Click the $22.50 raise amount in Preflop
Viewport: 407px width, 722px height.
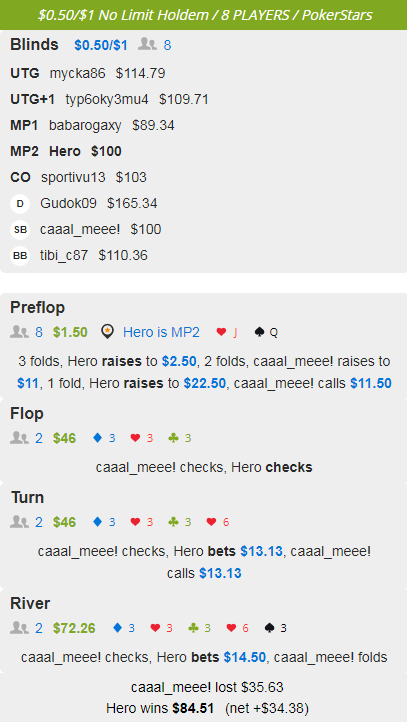tap(204, 383)
